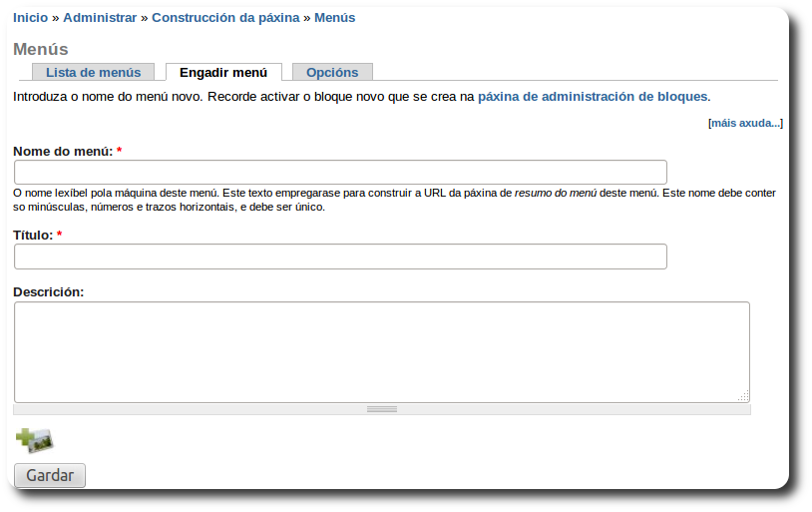Click the Nome do menú field label
The height and width of the screenshot is (512, 812).
(x=62, y=152)
